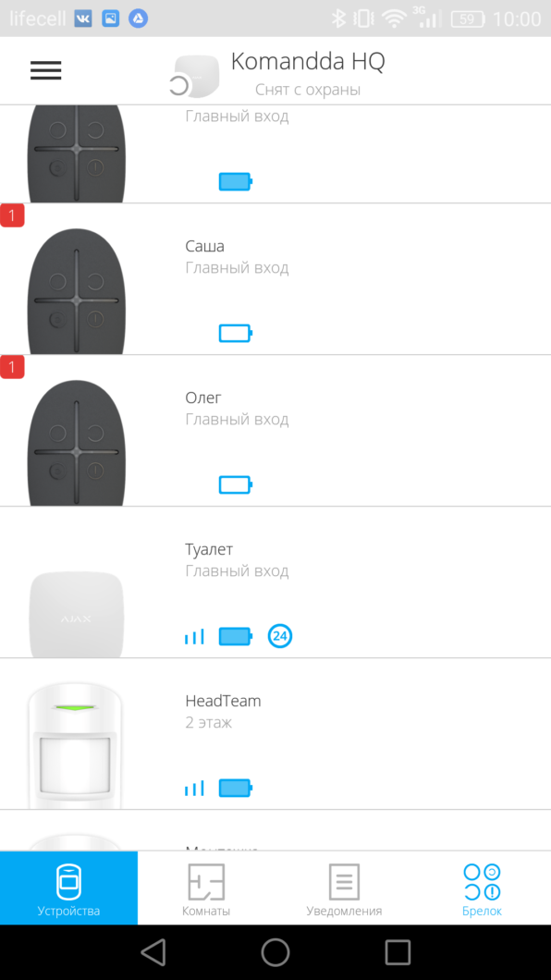Tap Саша's empty battery icon
551x980 pixels.
[x=236, y=333]
